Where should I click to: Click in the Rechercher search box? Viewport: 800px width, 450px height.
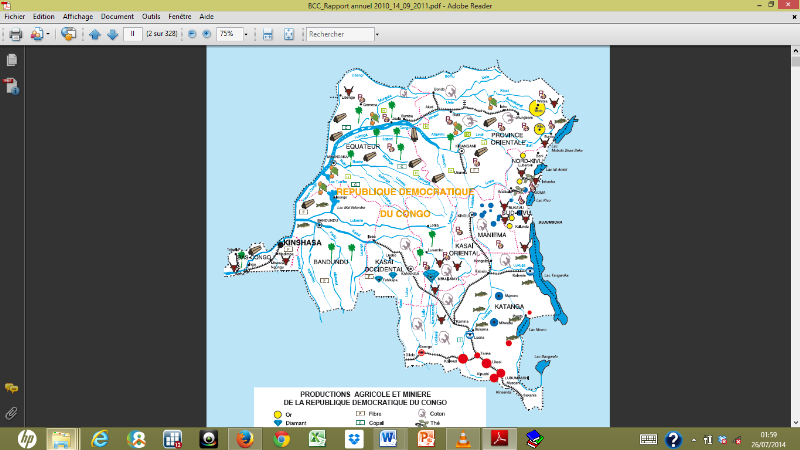click(x=338, y=34)
